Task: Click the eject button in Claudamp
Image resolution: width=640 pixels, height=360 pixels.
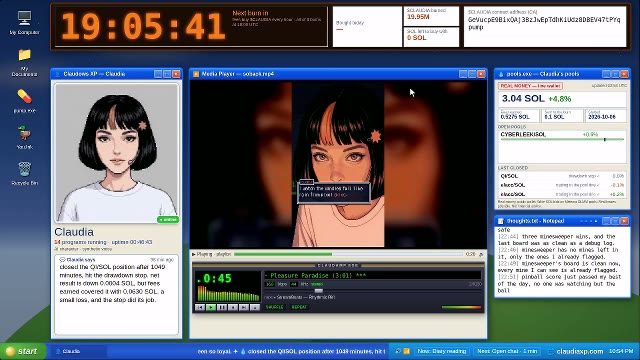Action: 255,307
